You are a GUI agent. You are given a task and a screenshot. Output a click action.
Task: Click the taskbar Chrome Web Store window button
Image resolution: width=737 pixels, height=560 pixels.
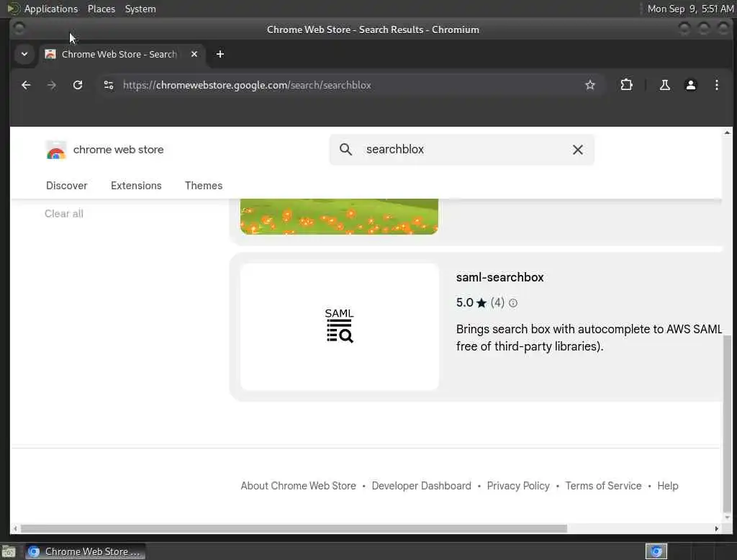[x=85, y=551]
